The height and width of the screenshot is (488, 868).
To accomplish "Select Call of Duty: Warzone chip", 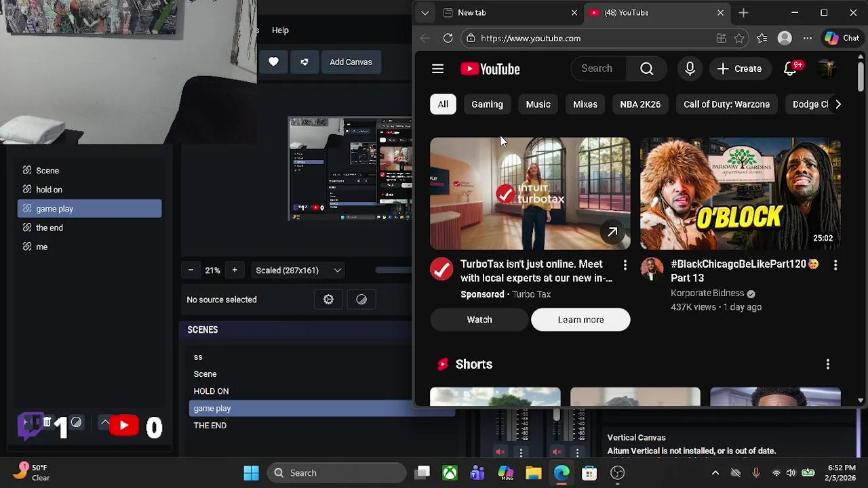I will (x=727, y=104).
